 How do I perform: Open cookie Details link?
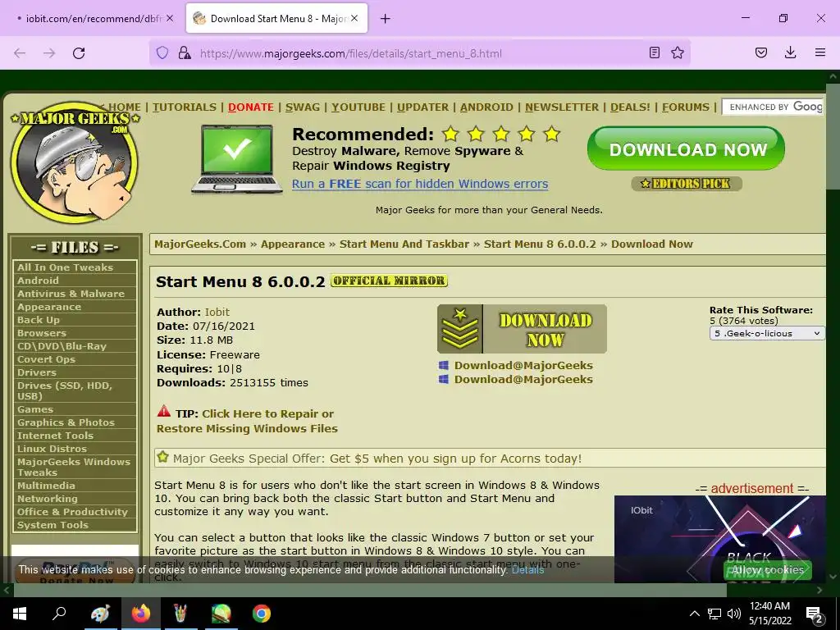coord(527,569)
